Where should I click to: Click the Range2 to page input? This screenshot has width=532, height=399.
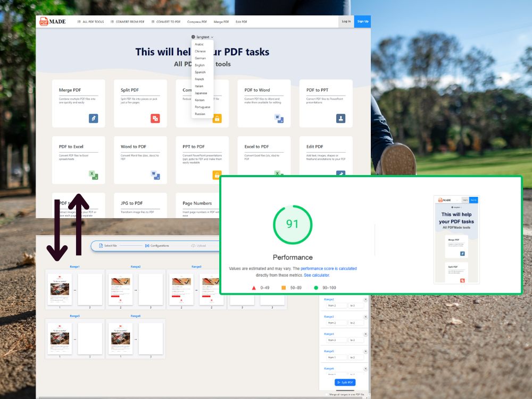(356, 306)
